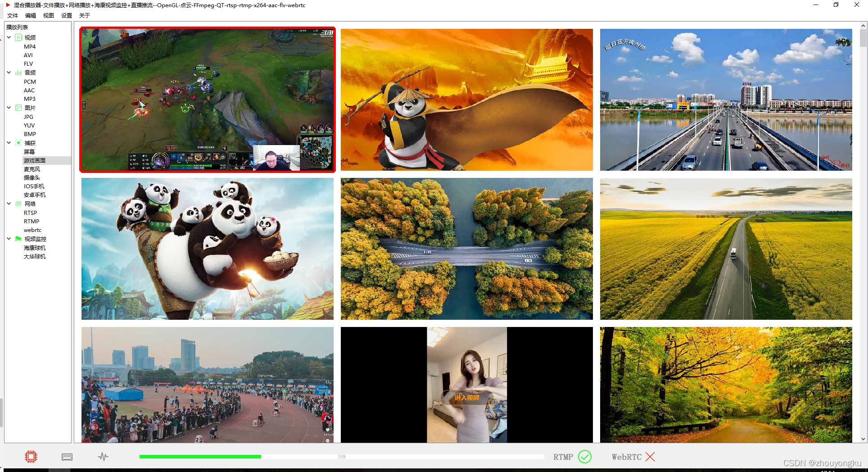Image resolution: width=868 pixels, height=472 pixels.
Task: Collapse the 捕获 tree node
Action: (9, 143)
